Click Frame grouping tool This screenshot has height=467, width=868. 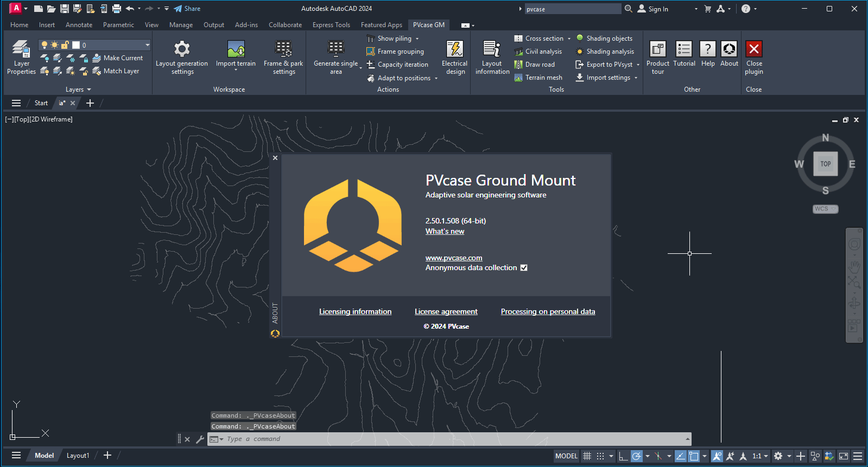[395, 52]
